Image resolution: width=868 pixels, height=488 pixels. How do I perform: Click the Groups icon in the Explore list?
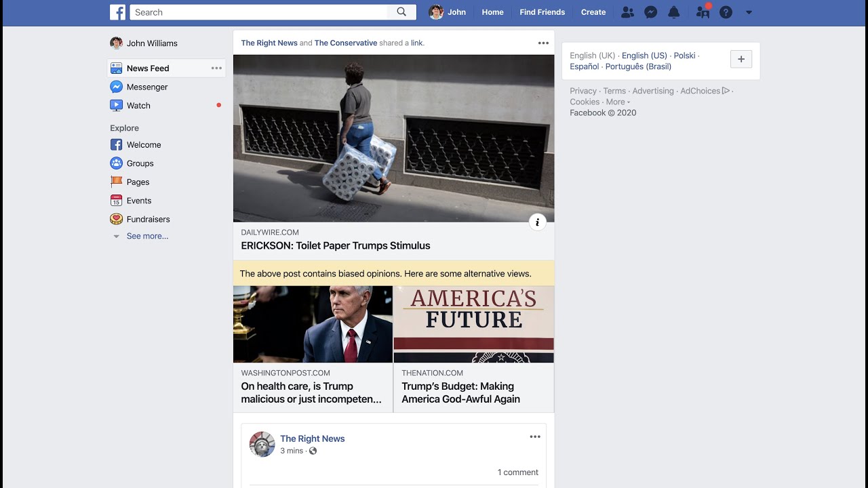116,163
